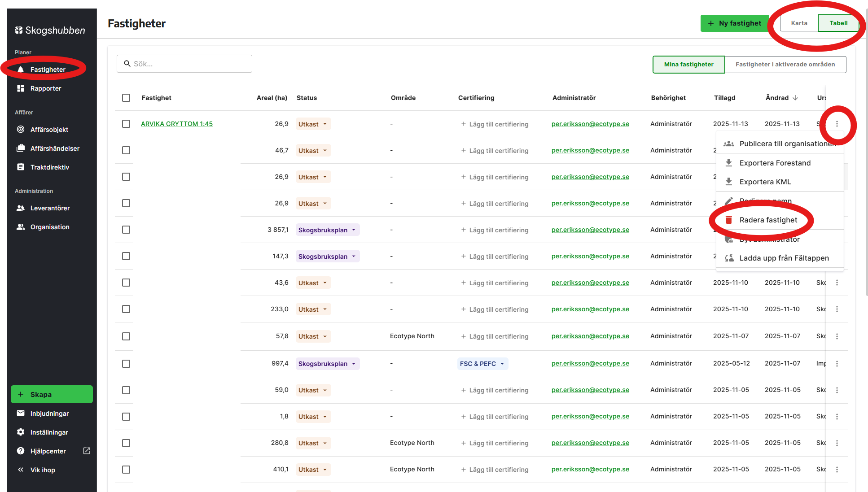The image size is (868, 492).
Task: Click the Sök search field
Action: [184, 64]
